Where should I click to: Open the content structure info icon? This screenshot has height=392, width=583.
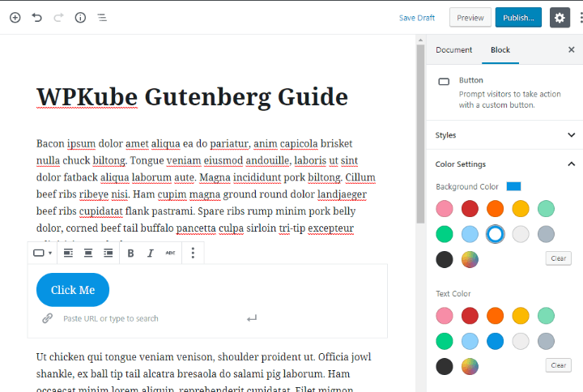(x=80, y=18)
